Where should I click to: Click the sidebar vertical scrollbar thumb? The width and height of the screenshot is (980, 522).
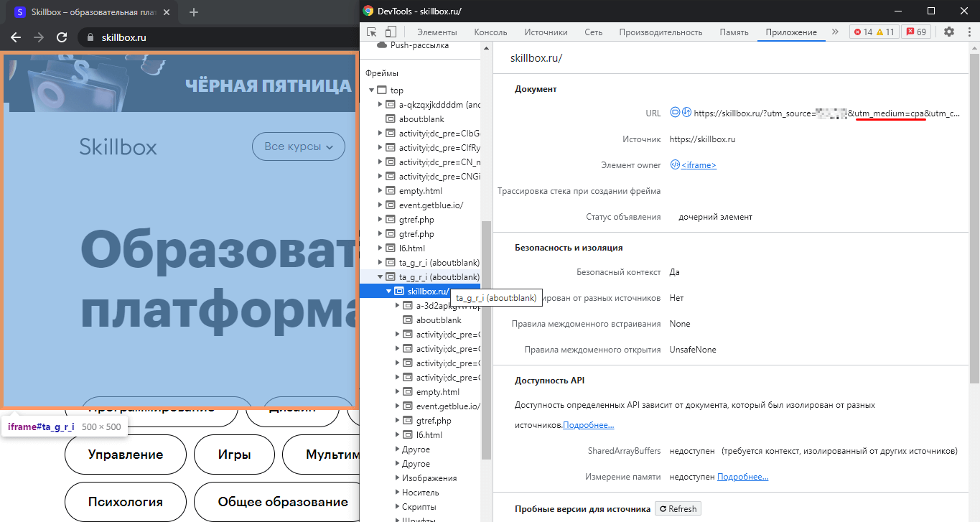[x=486, y=339]
